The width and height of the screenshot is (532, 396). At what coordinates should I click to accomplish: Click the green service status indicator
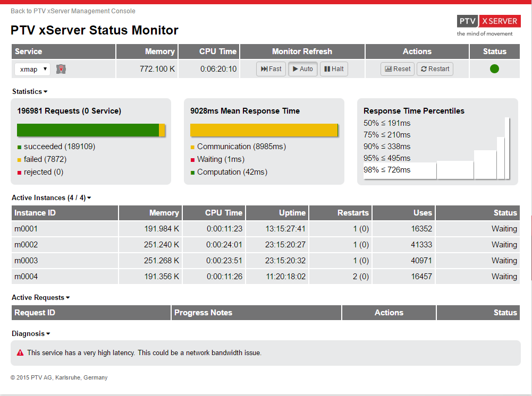494,68
